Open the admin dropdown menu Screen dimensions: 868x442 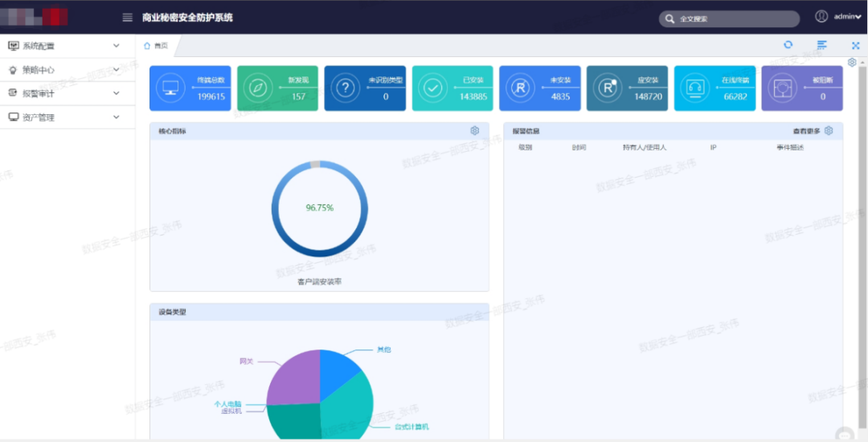pyautogui.click(x=848, y=17)
